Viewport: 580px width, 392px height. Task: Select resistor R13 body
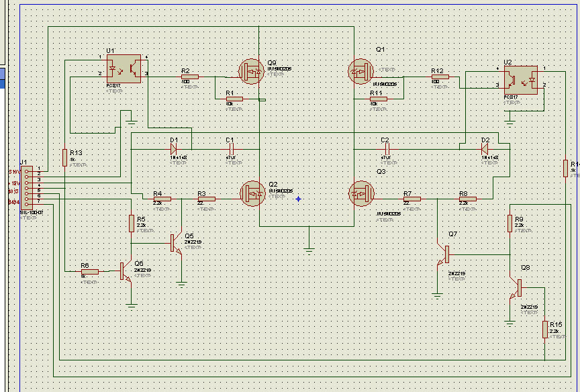[64, 158]
